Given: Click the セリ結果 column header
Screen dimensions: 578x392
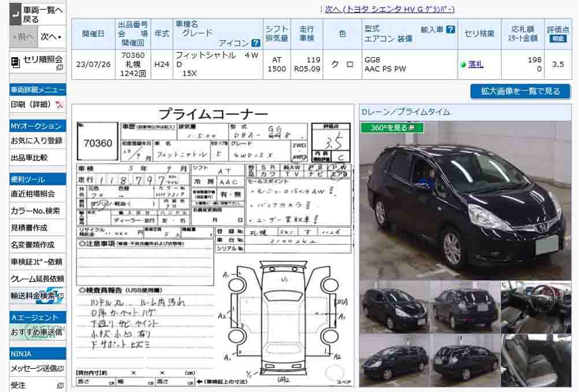Looking at the screenshot, I should [479, 34].
